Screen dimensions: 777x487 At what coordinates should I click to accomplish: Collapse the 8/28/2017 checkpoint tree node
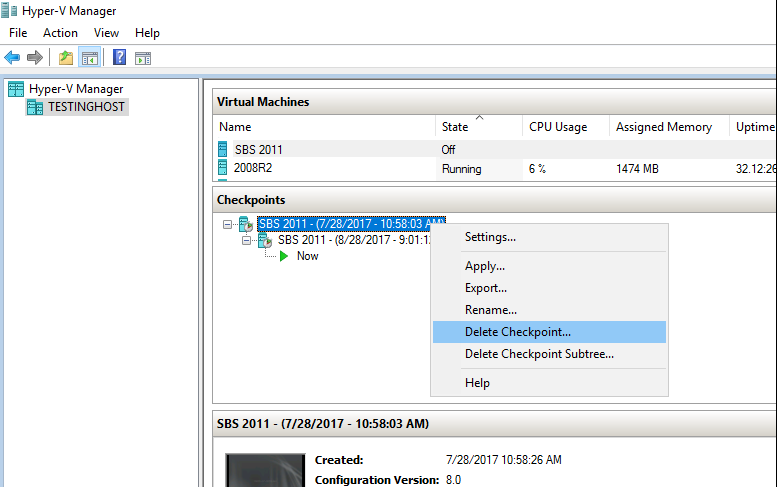pyautogui.click(x=246, y=241)
